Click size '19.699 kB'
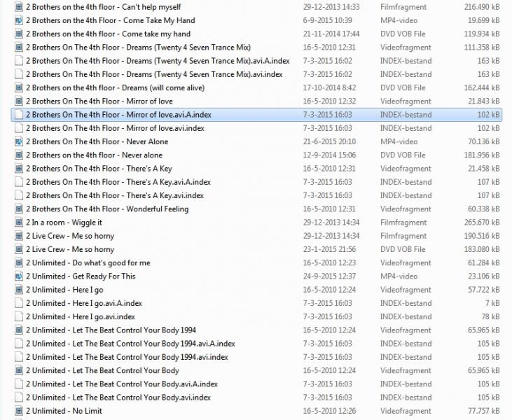 coord(483,20)
